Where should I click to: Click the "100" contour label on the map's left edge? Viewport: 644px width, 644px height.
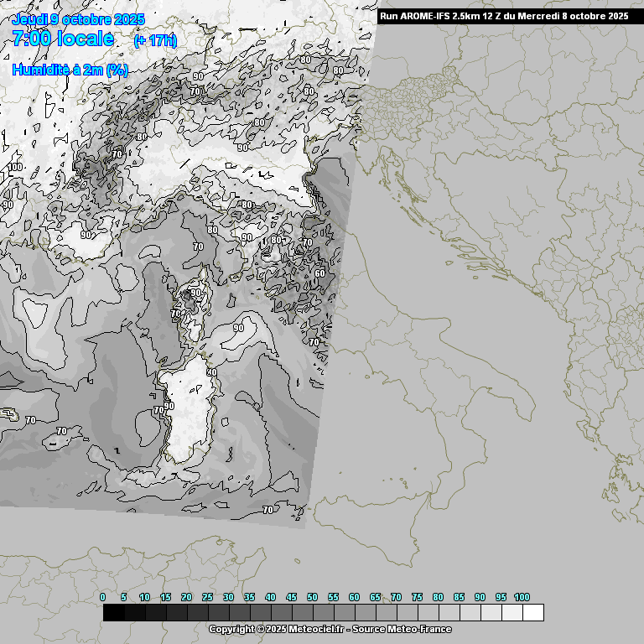(15, 167)
